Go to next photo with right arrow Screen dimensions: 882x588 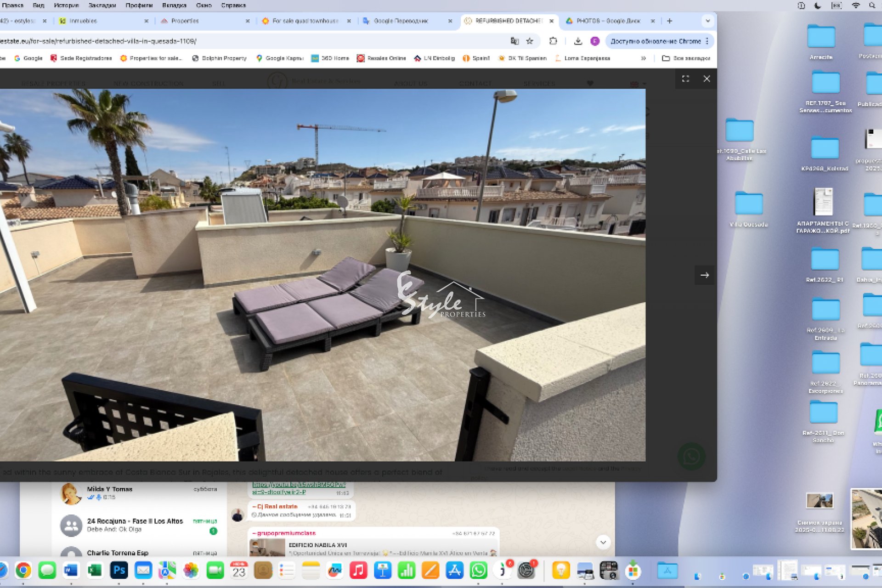click(x=704, y=275)
